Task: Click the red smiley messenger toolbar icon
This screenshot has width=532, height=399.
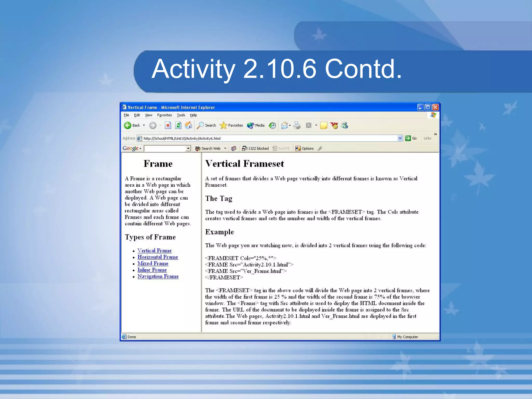Action: [x=334, y=125]
